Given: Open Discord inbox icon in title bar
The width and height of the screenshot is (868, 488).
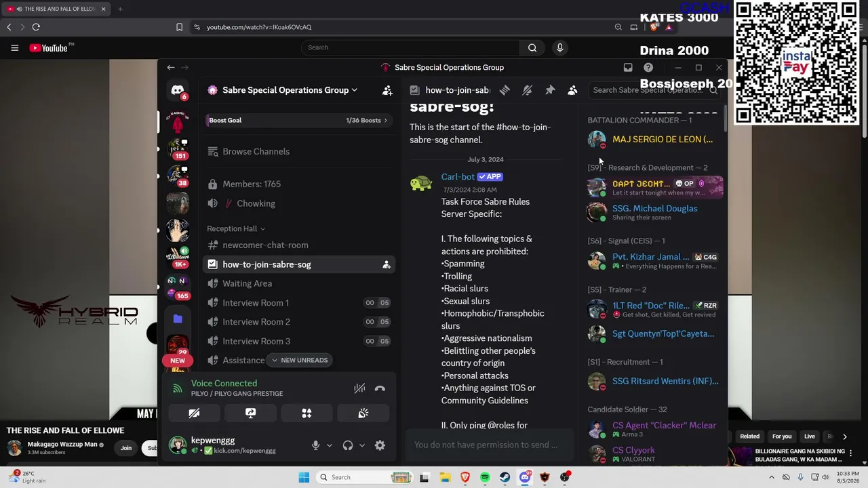Looking at the screenshot, I should point(628,68).
